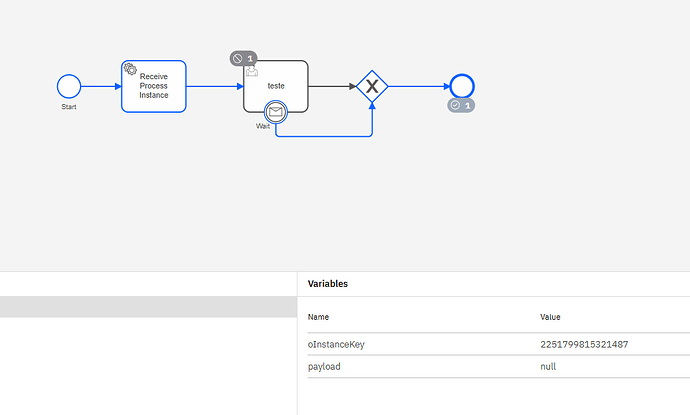Click the canceled badge above teste task
Viewport: 690px width, 415px height.
point(243,59)
